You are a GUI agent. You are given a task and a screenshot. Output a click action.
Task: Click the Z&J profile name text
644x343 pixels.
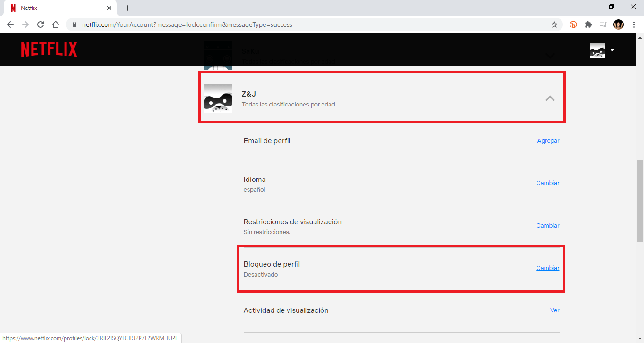pos(249,94)
